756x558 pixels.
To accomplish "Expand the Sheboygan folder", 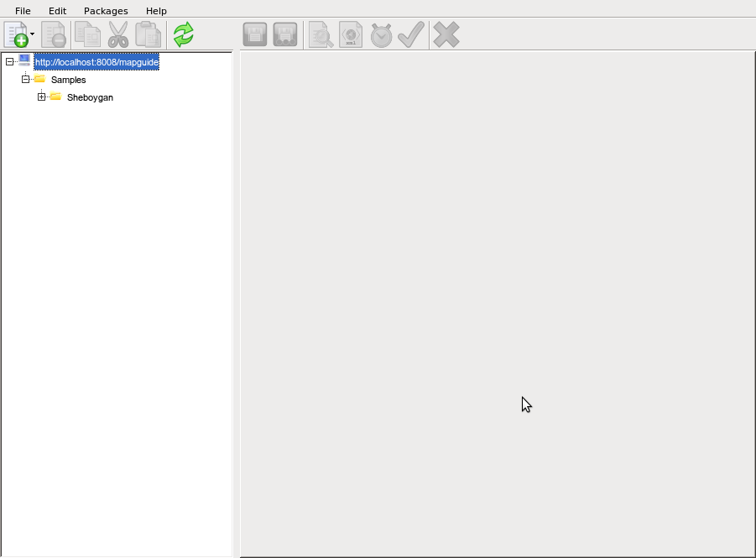I will (x=41, y=97).
